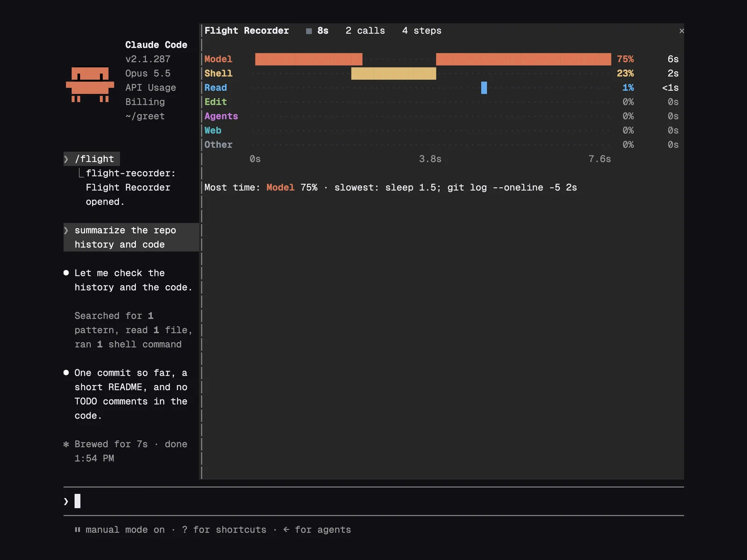Click the prompt chevron beside summarize the repo
The height and width of the screenshot is (560, 747).
[66, 231]
